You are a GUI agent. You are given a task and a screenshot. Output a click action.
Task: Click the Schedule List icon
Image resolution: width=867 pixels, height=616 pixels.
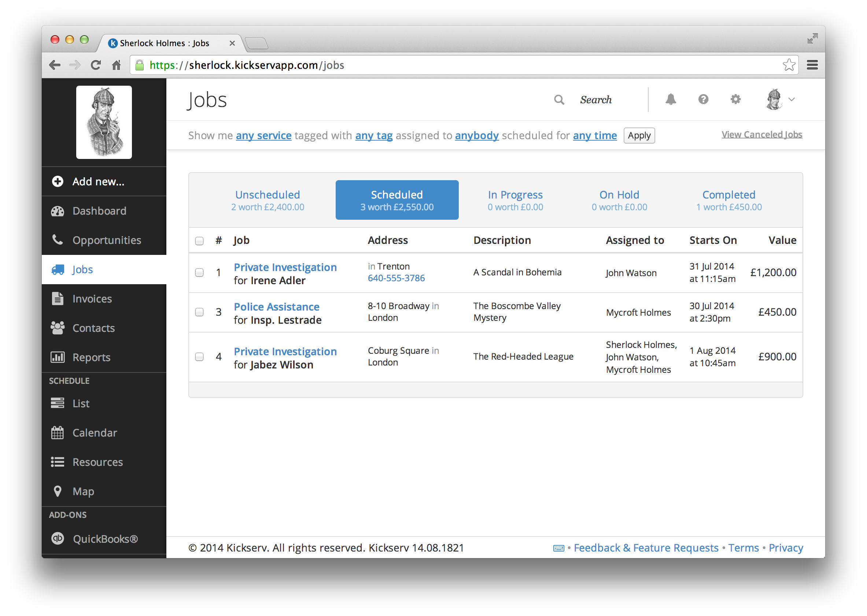[x=58, y=403]
